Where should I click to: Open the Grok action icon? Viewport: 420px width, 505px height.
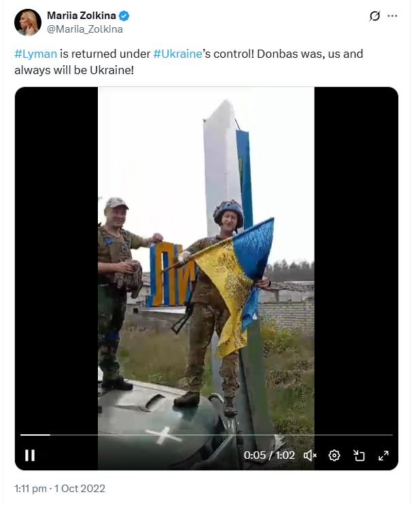point(374,16)
